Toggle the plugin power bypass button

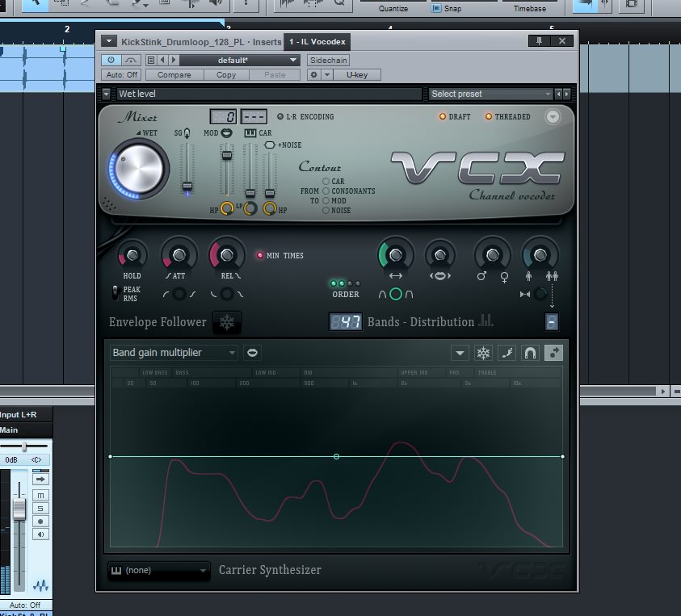click(x=111, y=61)
